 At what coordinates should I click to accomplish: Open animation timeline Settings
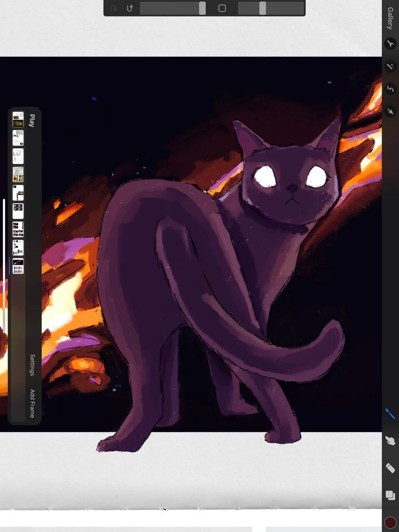pos(32,365)
